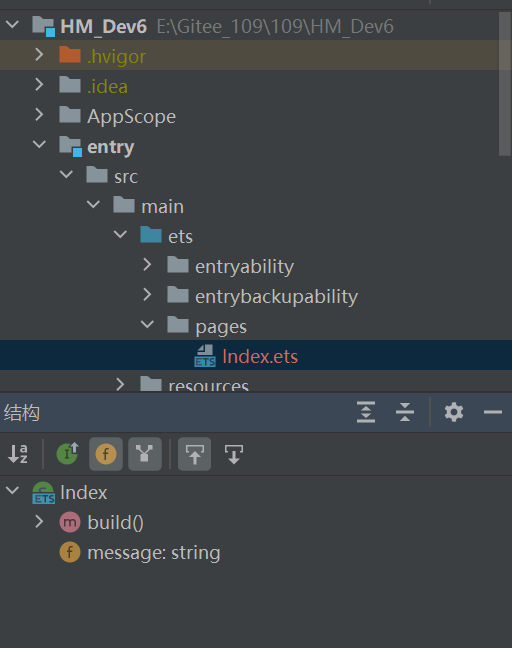512x648 pixels.
Task: Select message: string field
Action: coord(154,553)
